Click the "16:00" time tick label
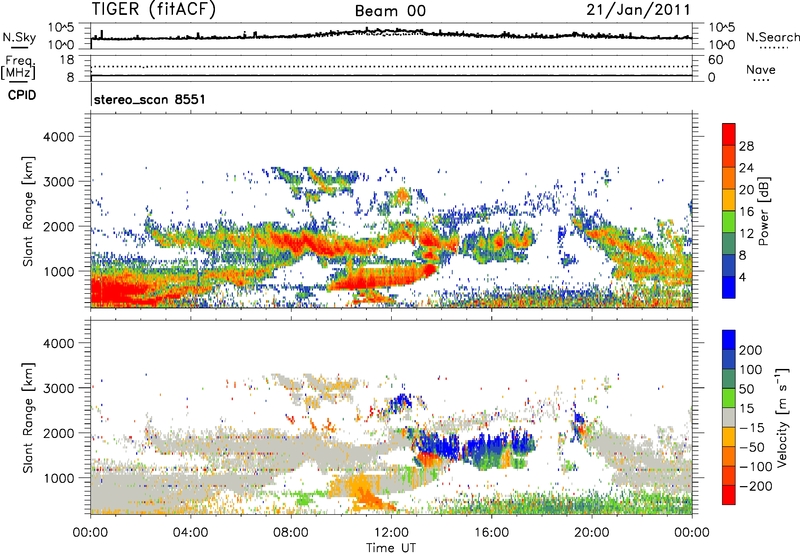 [x=491, y=533]
